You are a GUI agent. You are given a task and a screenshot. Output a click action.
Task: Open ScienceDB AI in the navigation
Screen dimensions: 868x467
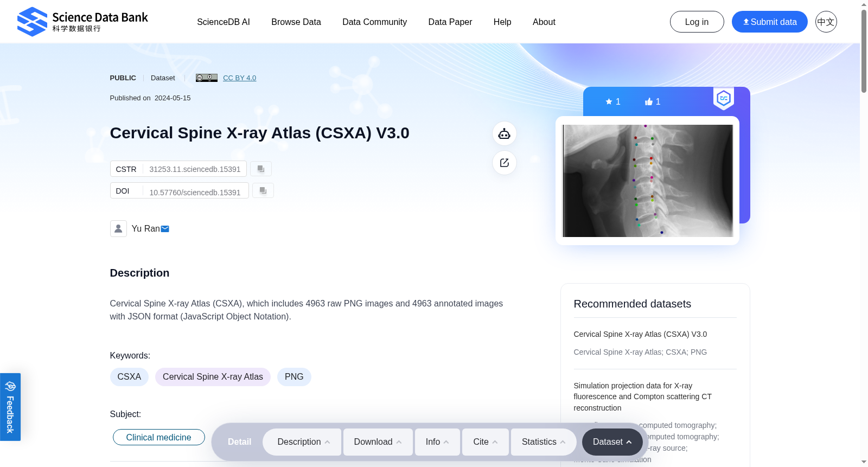coord(224,22)
